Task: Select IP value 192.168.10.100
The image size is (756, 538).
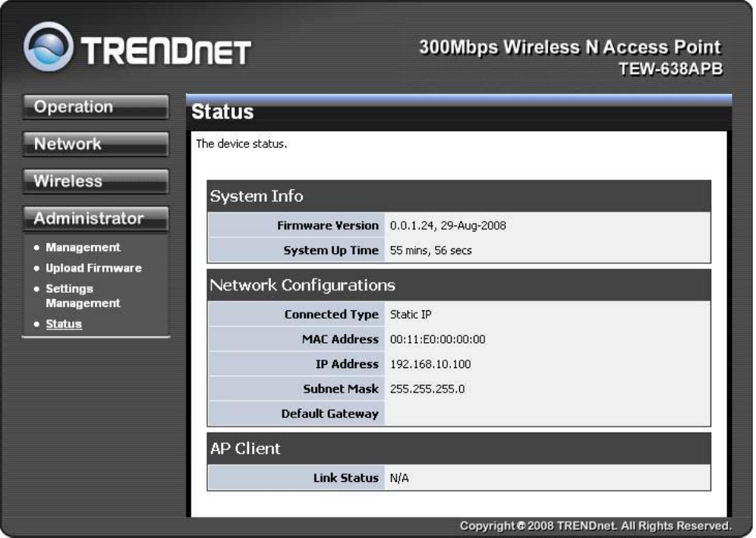Action: pyautogui.click(x=430, y=364)
